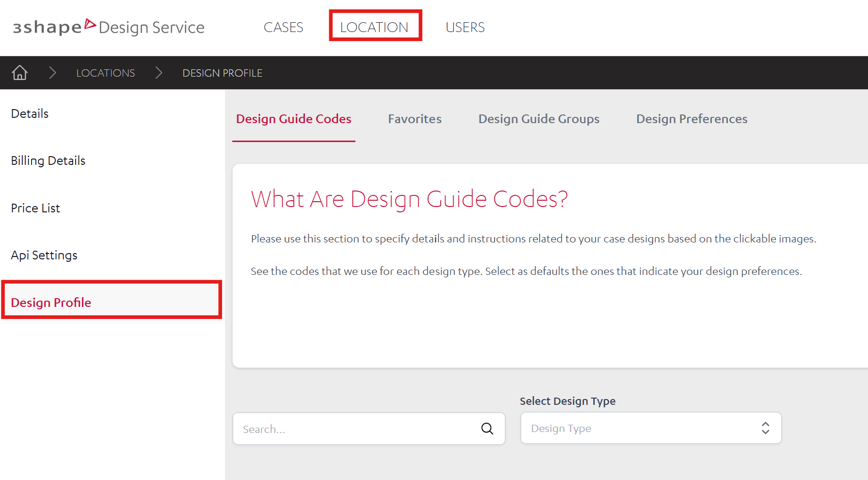The width and height of the screenshot is (868, 480).
Task: Open the CASES menu
Action: click(x=283, y=27)
